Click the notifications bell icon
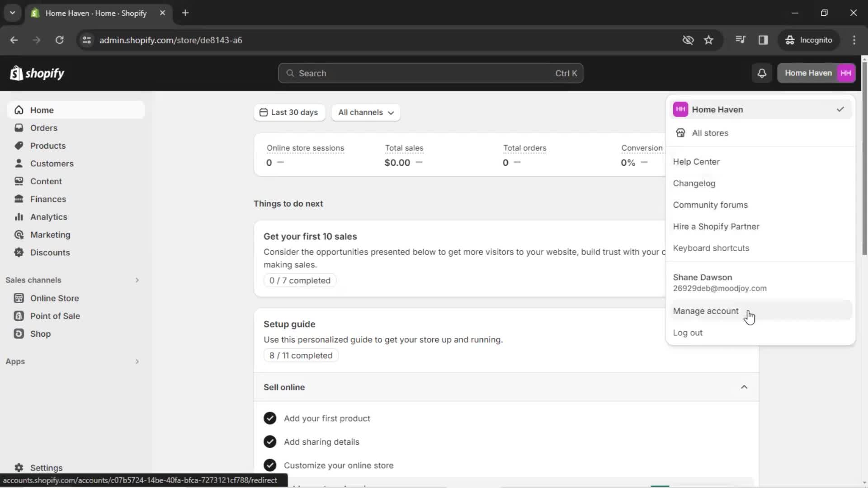The height and width of the screenshot is (488, 868). point(762,73)
